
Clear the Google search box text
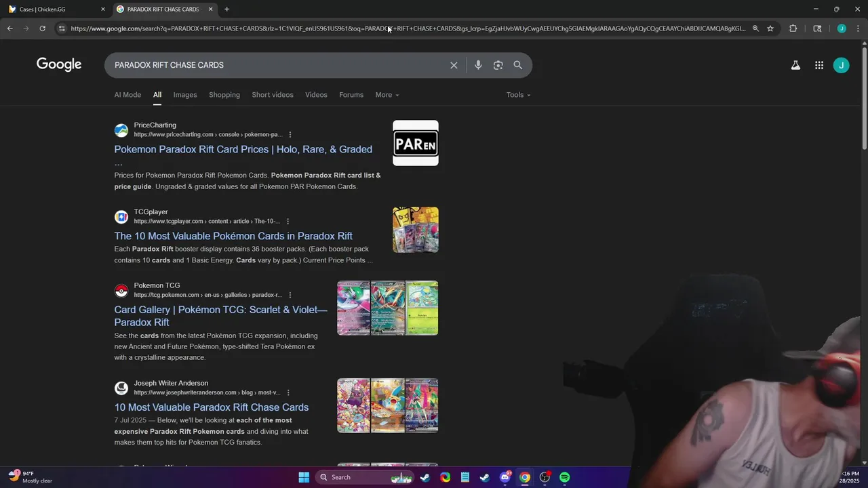tap(454, 65)
